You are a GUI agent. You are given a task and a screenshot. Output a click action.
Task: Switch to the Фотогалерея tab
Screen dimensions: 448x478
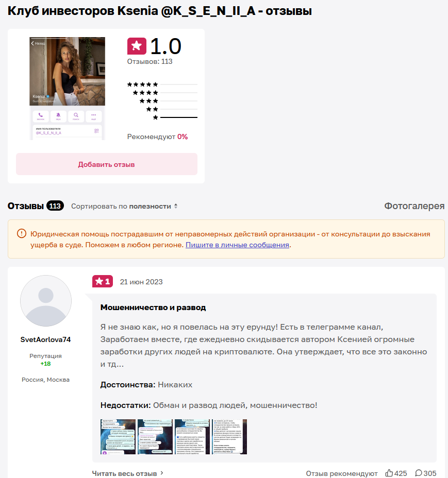tap(414, 206)
